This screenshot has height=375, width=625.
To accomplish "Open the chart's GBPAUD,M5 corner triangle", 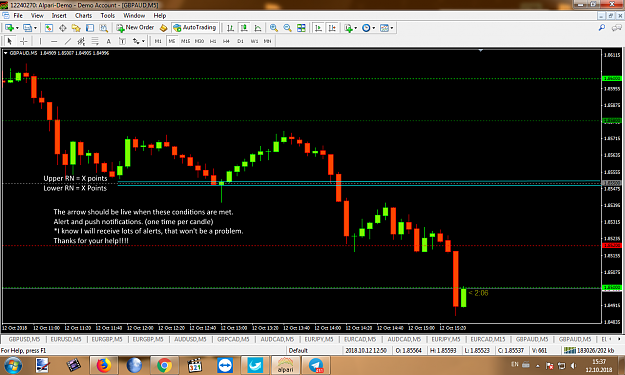I will tap(6, 53).
